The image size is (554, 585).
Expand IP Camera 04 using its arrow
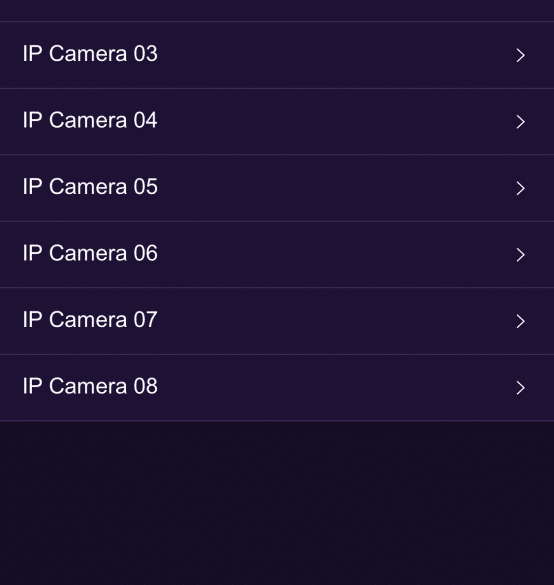[x=520, y=122]
